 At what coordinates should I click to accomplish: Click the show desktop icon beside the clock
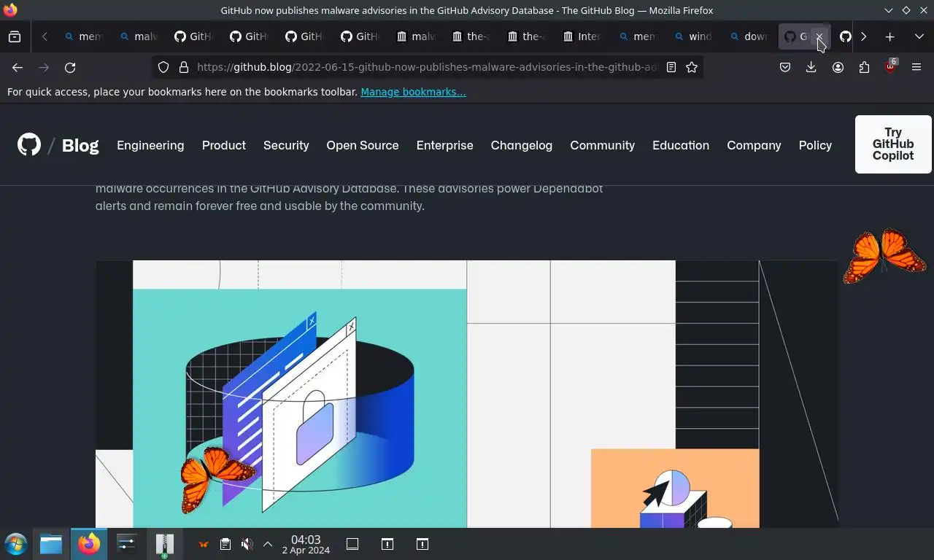point(352,544)
